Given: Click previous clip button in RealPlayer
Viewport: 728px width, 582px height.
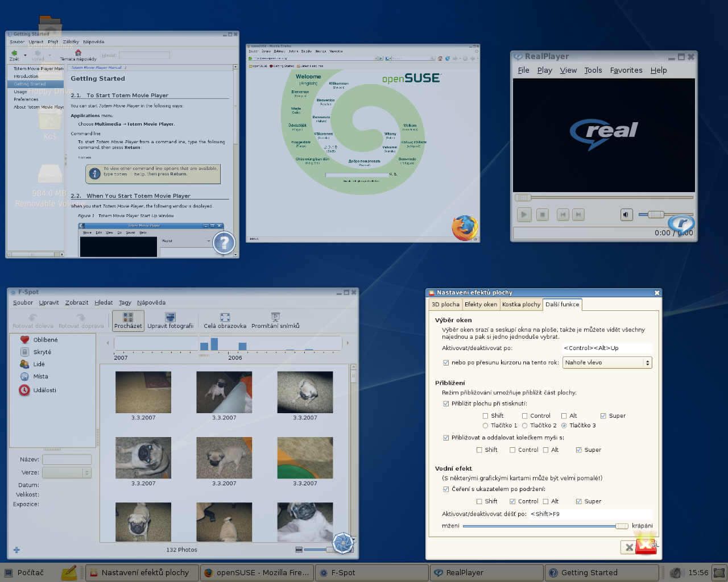Looking at the screenshot, I should coord(562,215).
